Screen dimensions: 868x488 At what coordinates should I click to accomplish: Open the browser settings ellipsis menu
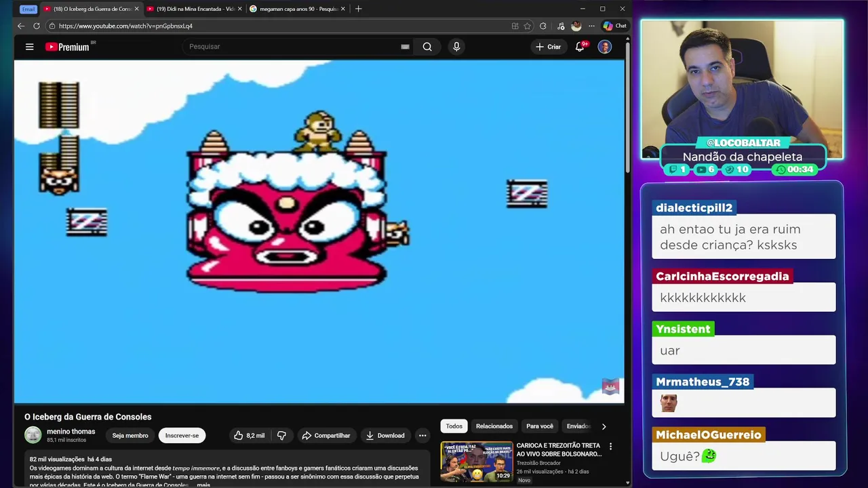point(591,26)
